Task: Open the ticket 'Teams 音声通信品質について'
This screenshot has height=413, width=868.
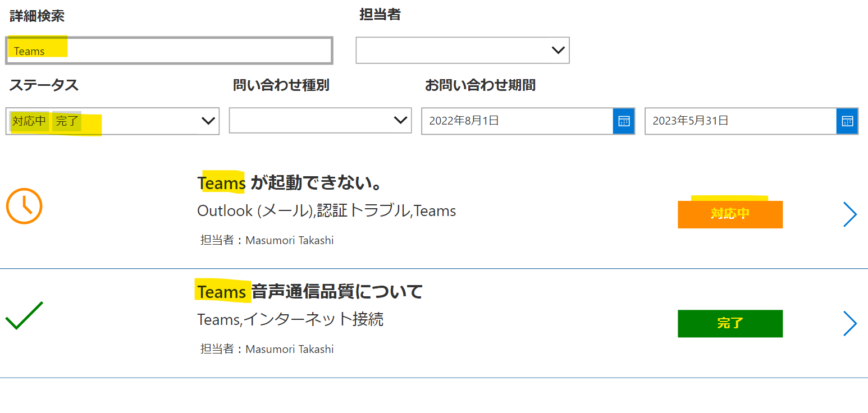Action: click(310, 292)
